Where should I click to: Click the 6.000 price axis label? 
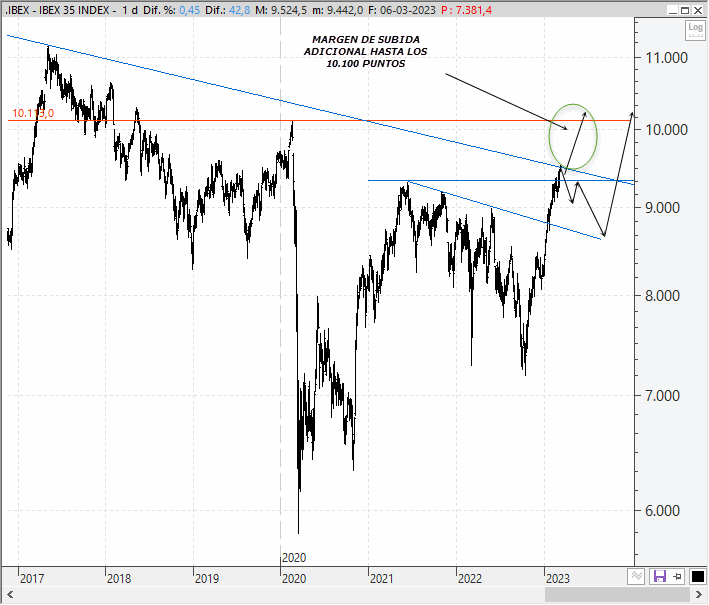662,511
